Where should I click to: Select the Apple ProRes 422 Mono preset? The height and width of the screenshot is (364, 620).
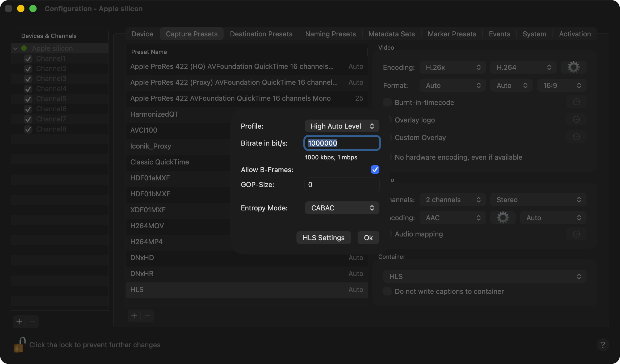coord(247,98)
